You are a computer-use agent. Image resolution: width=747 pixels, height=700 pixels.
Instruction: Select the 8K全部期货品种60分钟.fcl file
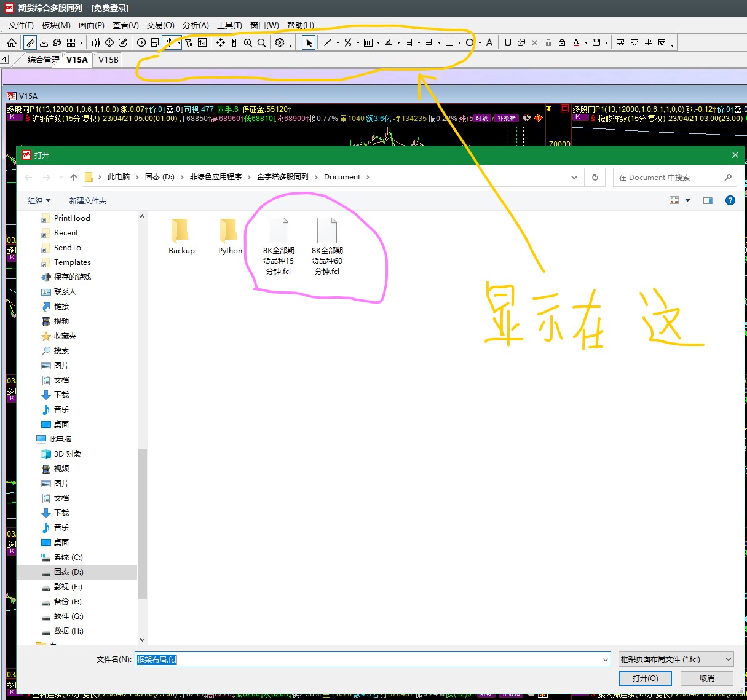coord(327,246)
